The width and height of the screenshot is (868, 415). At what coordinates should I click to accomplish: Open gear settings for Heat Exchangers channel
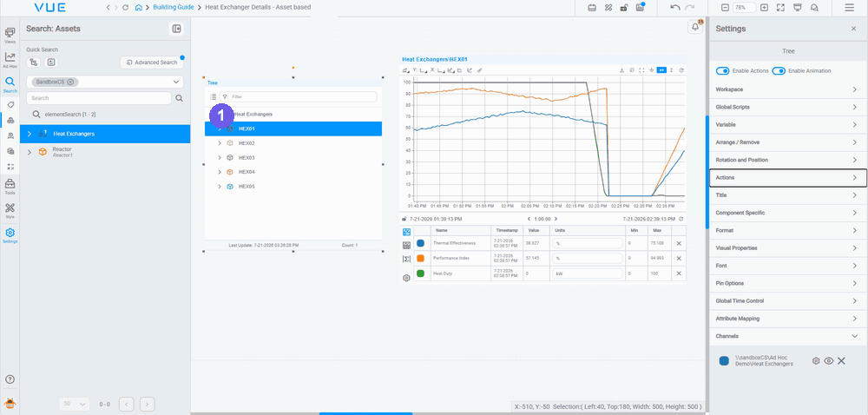pyautogui.click(x=815, y=361)
